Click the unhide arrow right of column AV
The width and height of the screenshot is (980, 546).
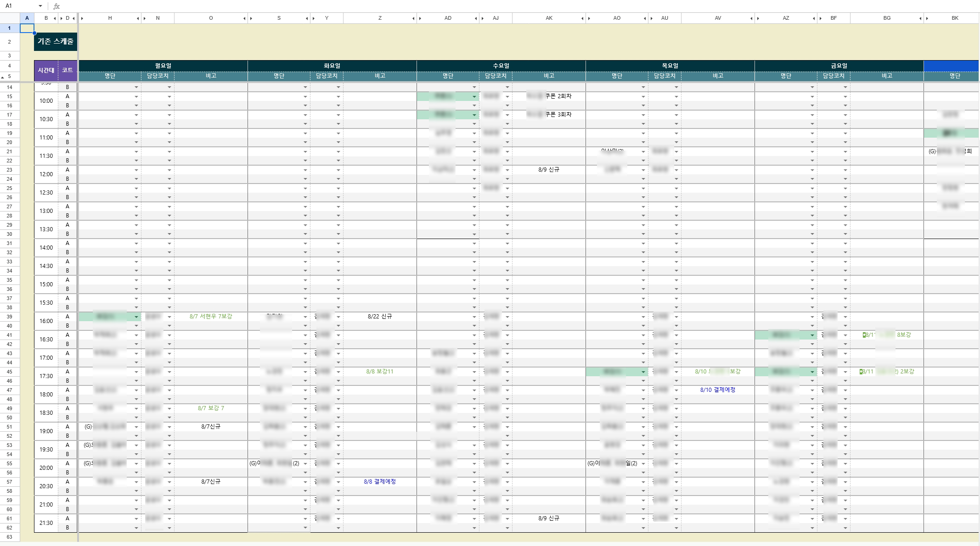(751, 18)
